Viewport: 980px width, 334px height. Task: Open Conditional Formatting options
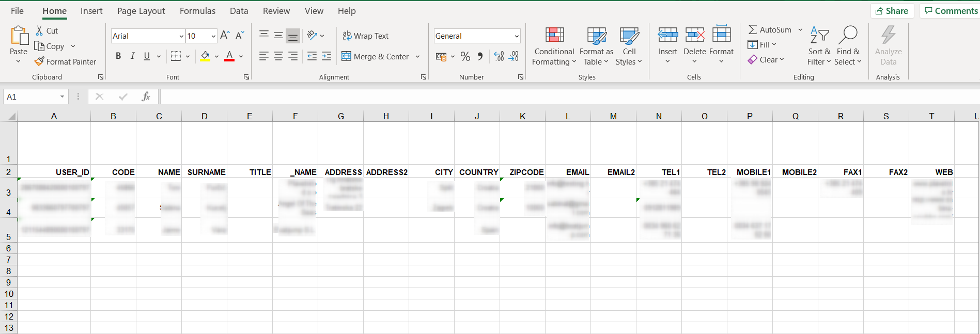point(554,46)
